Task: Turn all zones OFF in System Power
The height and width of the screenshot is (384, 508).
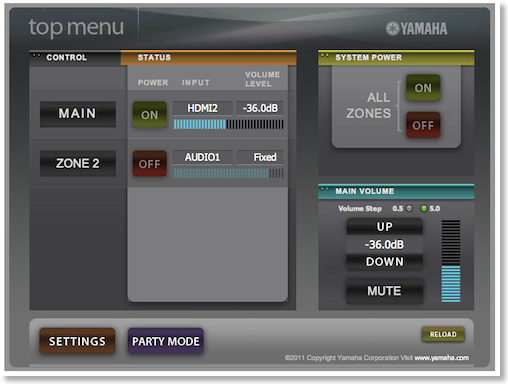Action: coord(423,125)
